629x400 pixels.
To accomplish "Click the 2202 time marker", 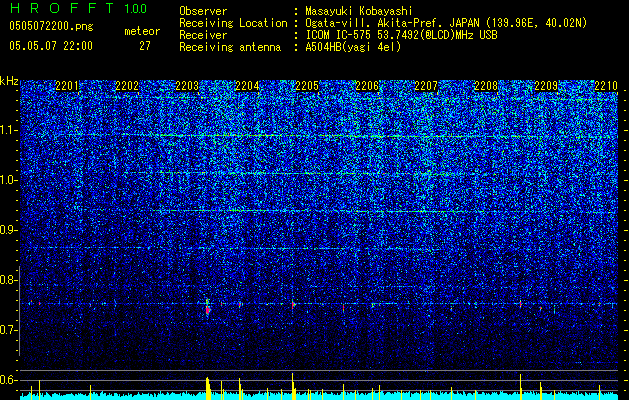I will tap(127, 86).
